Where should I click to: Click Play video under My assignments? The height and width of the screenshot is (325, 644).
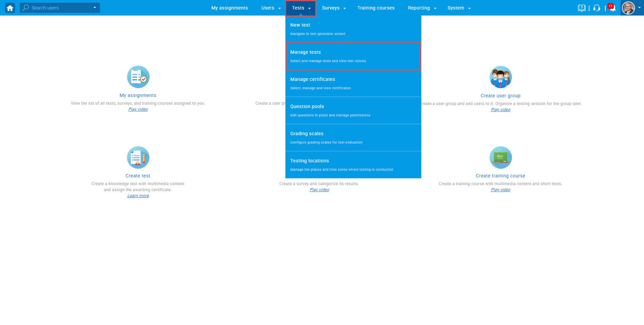138,109
